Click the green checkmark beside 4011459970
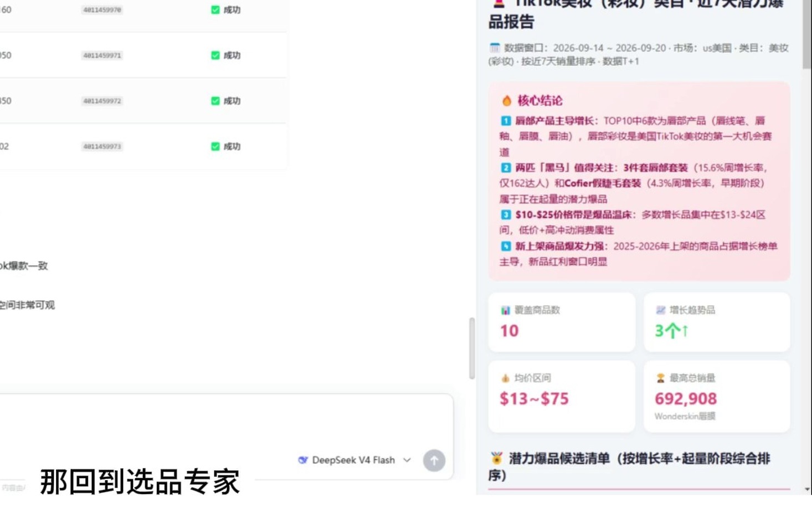The width and height of the screenshot is (812, 518). pos(215,10)
